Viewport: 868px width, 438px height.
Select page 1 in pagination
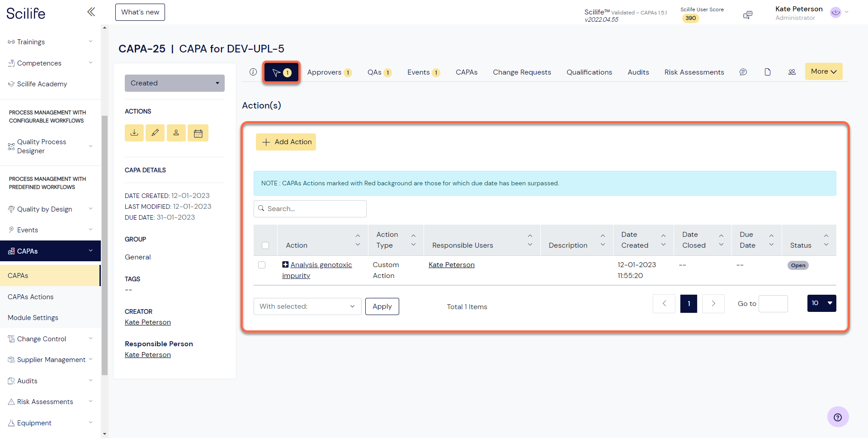click(x=689, y=304)
